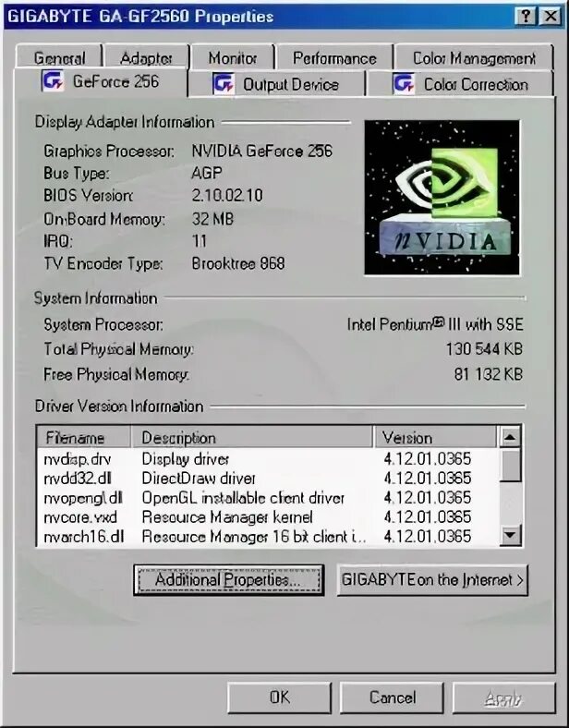Click the Gigabyte icon on Output Device tab
Image resolution: width=569 pixels, height=728 pixels.
(x=224, y=84)
